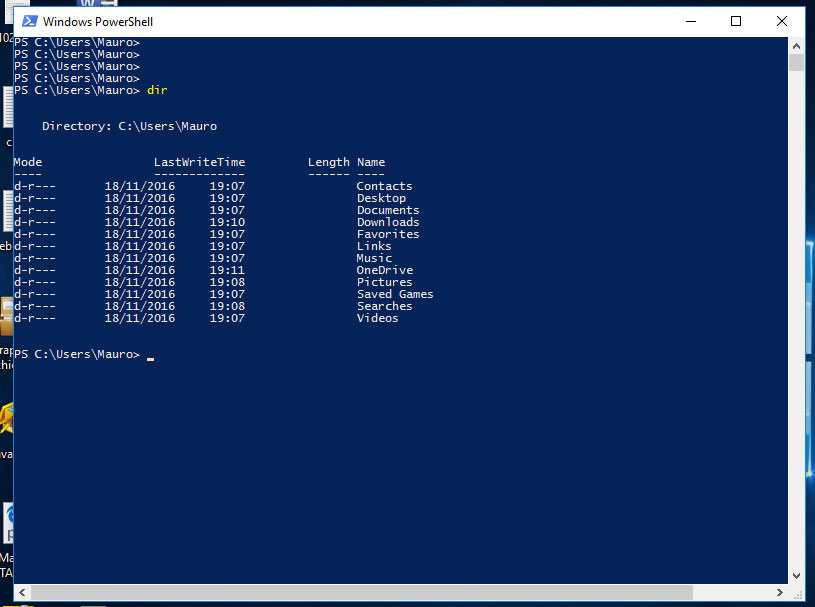Click the last prompt with blinking cursor
Viewport: 815px width, 607px height.
84,354
